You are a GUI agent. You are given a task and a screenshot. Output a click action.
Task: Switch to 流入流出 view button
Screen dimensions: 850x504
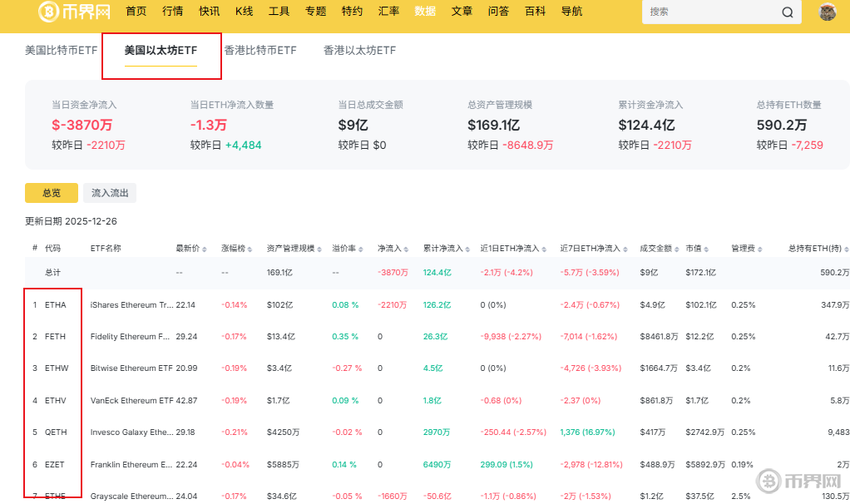110,193
